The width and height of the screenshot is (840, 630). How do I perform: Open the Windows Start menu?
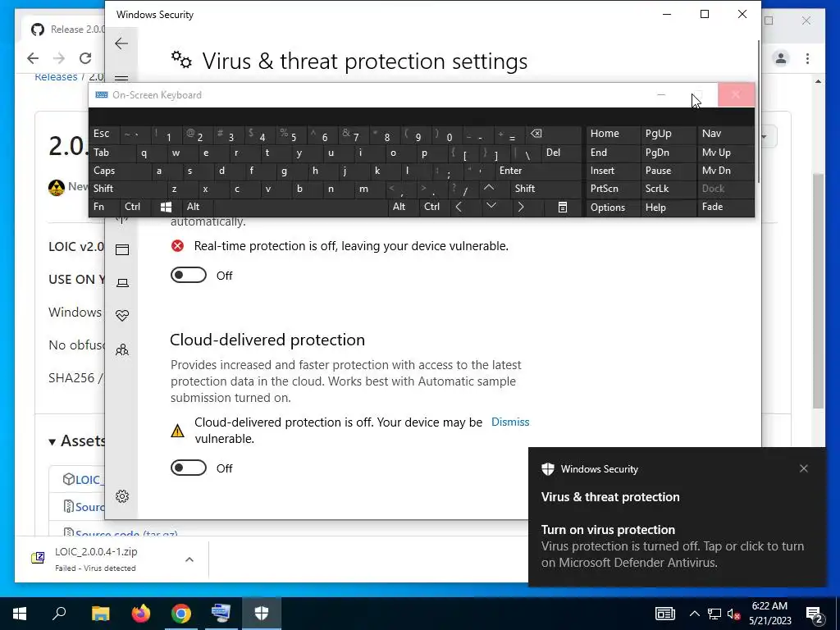(x=20, y=614)
